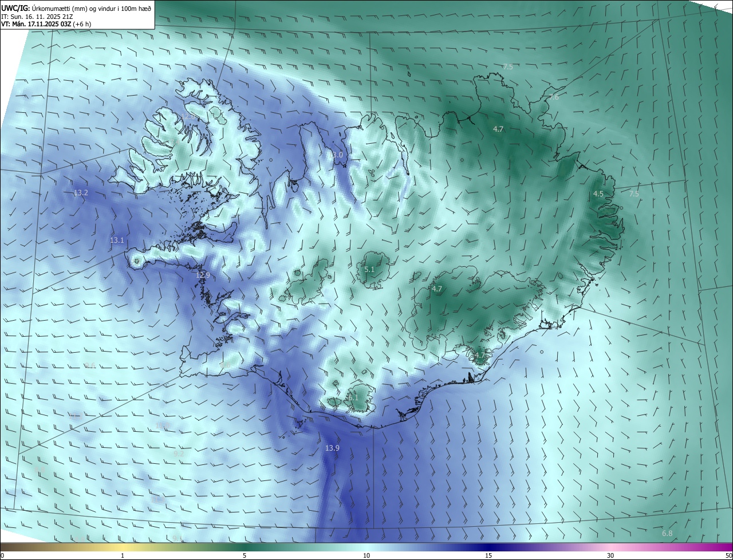
Task: Click the 30 tick on the color scale
Action: (x=610, y=555)
